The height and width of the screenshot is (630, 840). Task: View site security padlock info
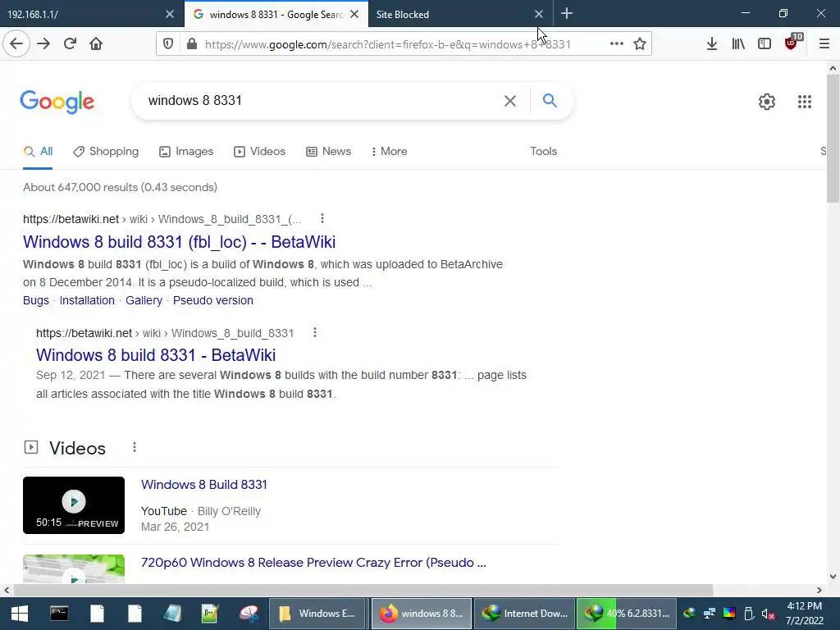[x=192, y=44]
